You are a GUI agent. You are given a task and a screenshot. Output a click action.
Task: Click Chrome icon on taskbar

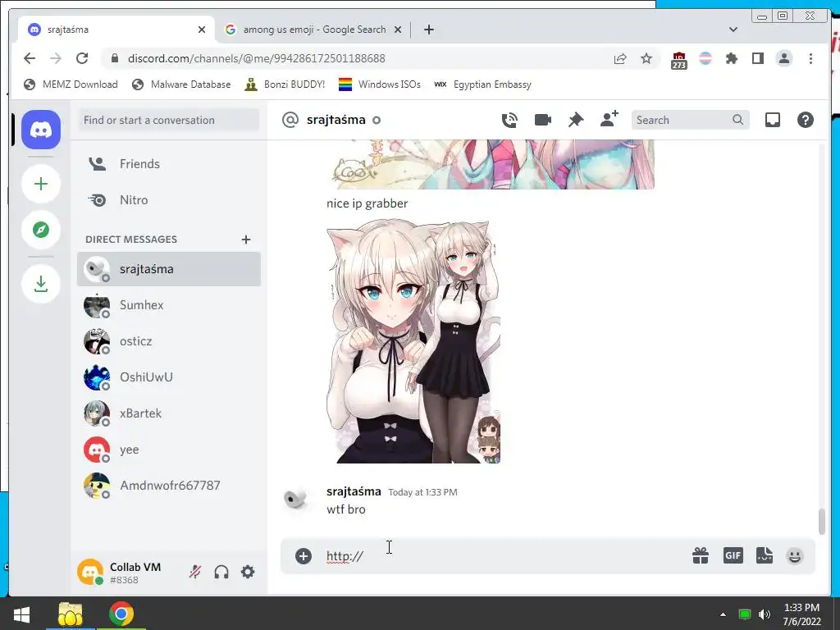click(121, 614)
